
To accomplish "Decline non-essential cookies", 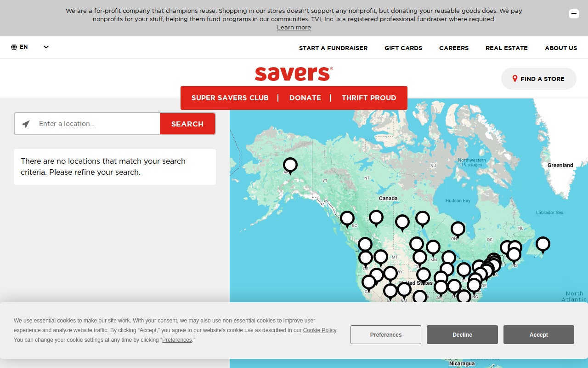I will coord(462,335).
